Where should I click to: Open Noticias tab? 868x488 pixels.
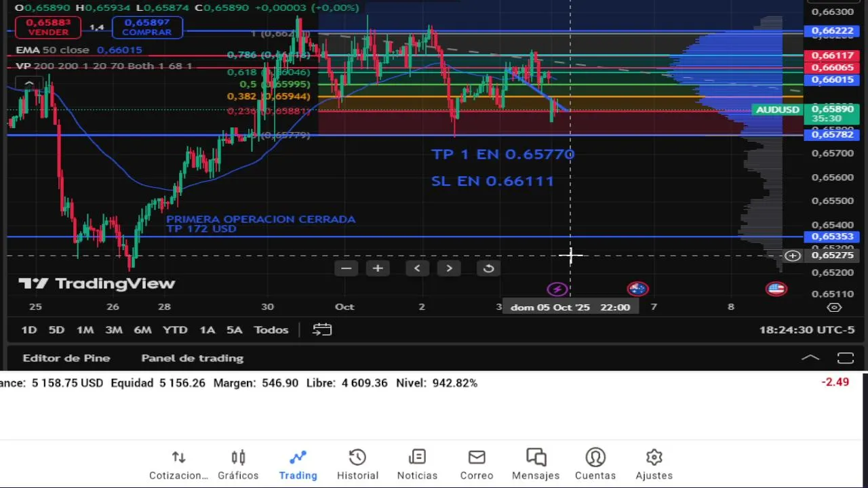tap(417, 465)
